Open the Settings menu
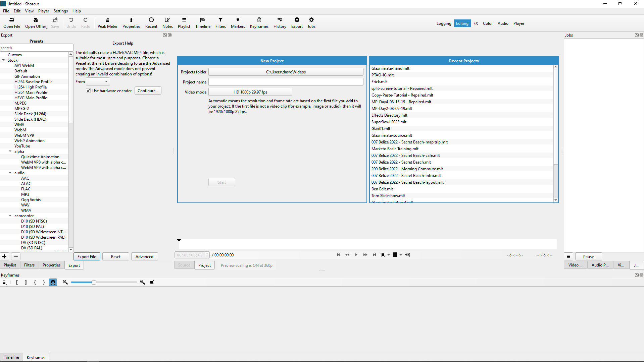 (60, 11)
